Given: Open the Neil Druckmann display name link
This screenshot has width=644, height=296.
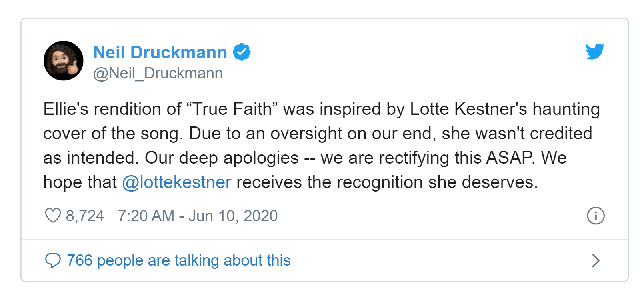Looking at the screenshot, I should 160,52.
